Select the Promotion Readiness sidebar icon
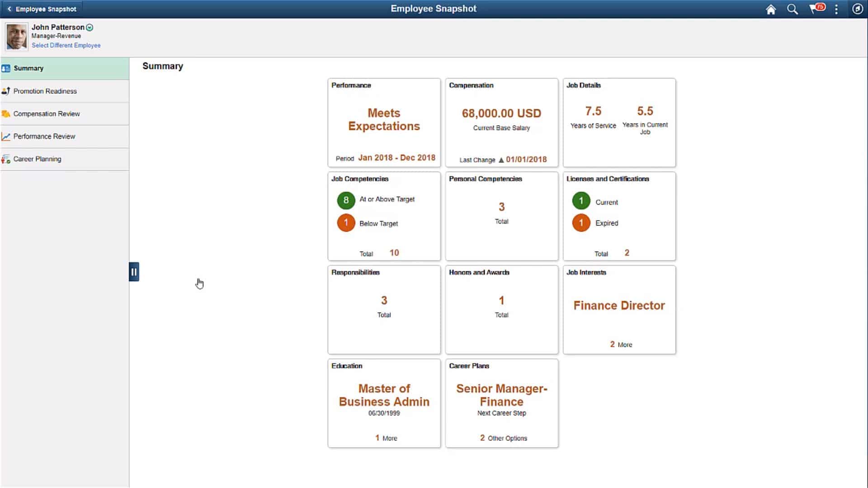The height and width of the screenshot is (488, 868). tap(6, 91)
